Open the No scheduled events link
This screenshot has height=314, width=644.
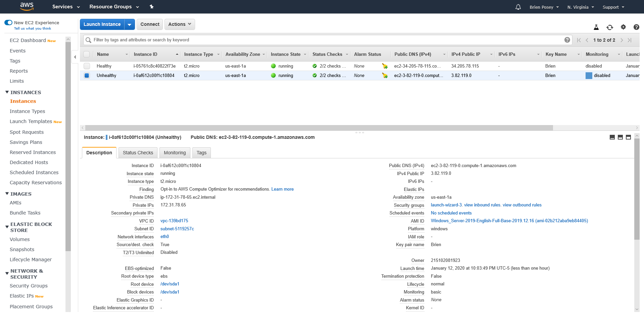tap(451, 213)
